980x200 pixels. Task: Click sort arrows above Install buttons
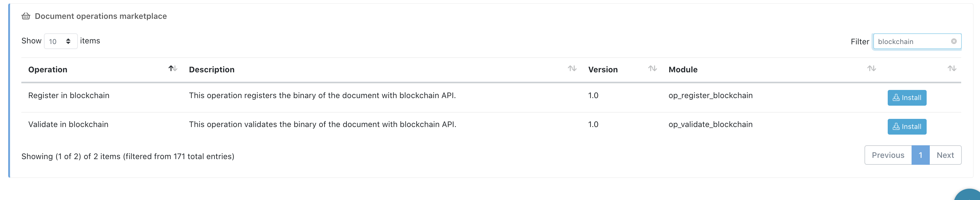click(951, 69)
